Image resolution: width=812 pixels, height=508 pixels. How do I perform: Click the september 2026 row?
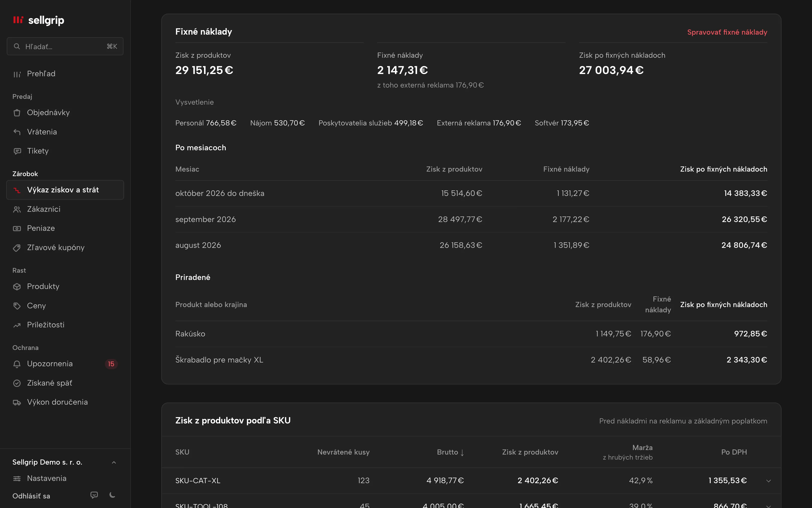471,220
